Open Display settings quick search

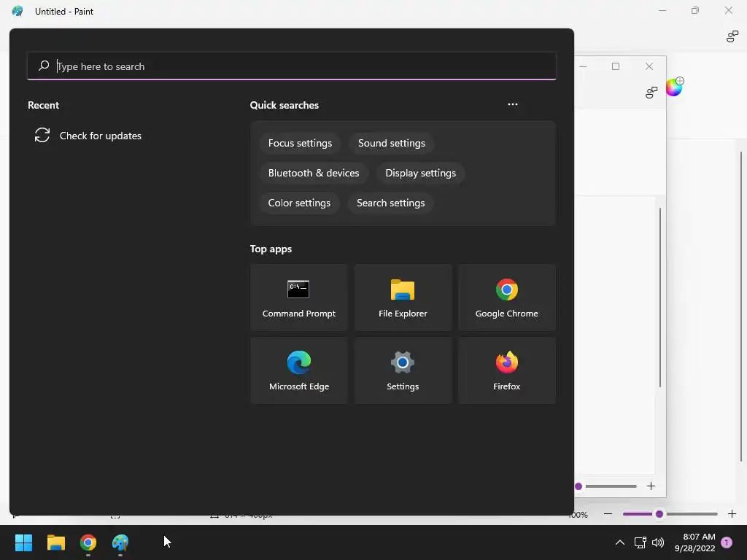(421, 174)
